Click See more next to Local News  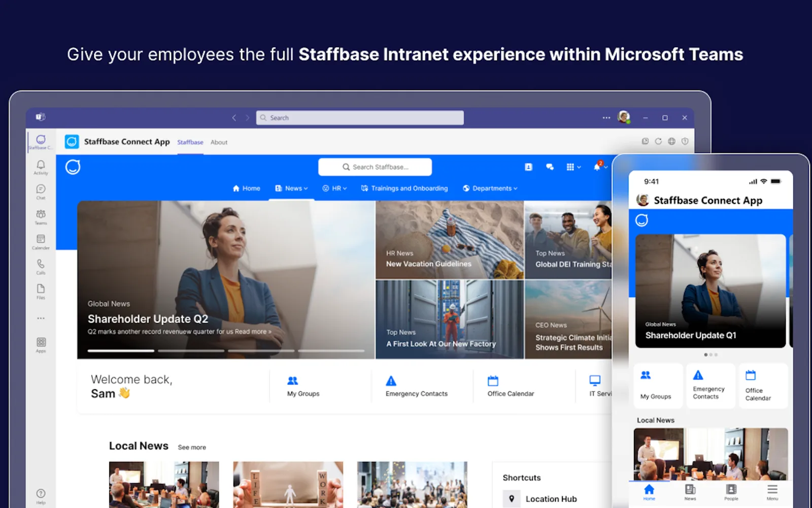click(x=192, y=448)
